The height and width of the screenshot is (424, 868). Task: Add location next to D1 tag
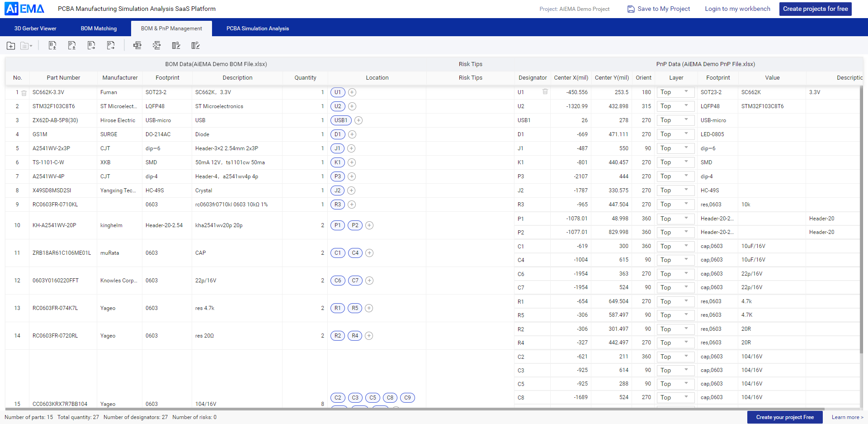click(352, 134)
